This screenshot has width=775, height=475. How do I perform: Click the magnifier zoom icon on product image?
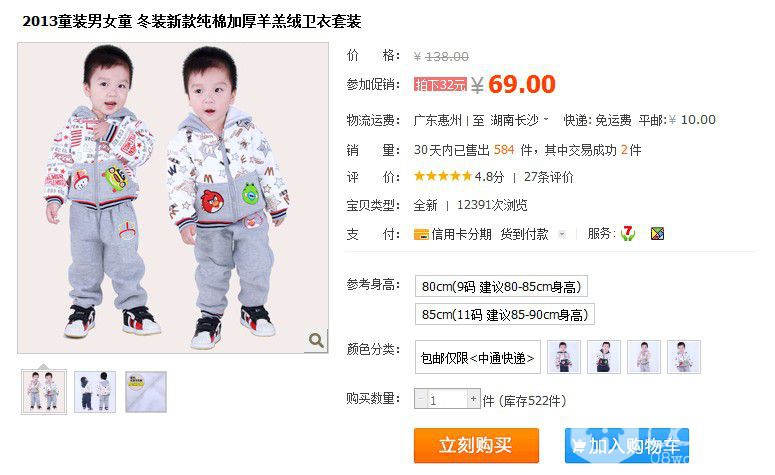316,340
